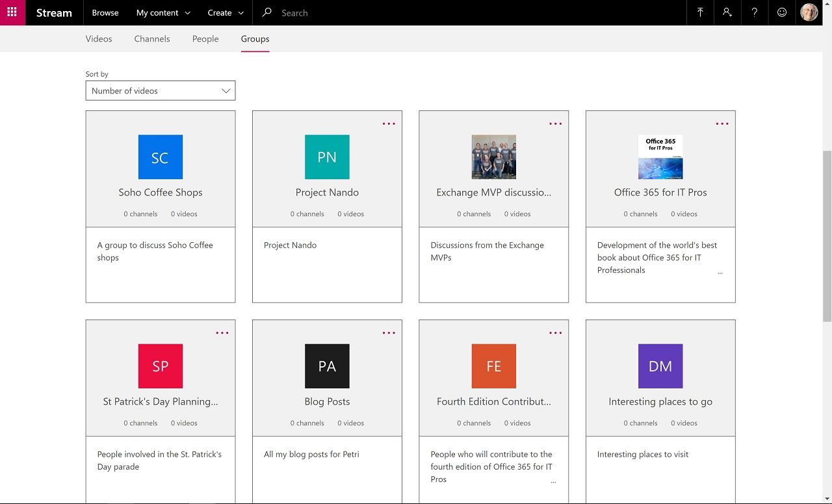This screenshot has height=504, width=832.
Task: Open more options on St Patrick's Day card
Action: (x=222, y=333)
